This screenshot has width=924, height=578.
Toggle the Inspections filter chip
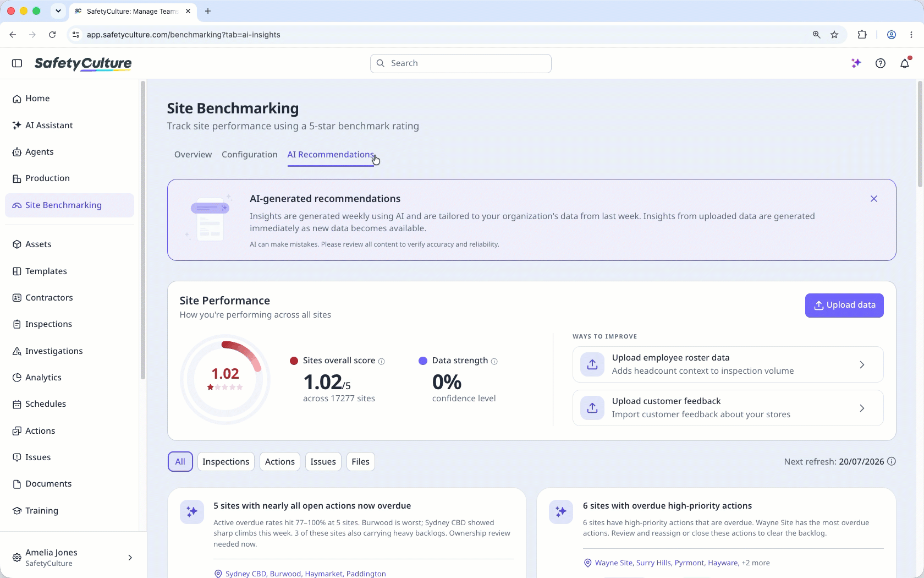[x=226, y=462]
